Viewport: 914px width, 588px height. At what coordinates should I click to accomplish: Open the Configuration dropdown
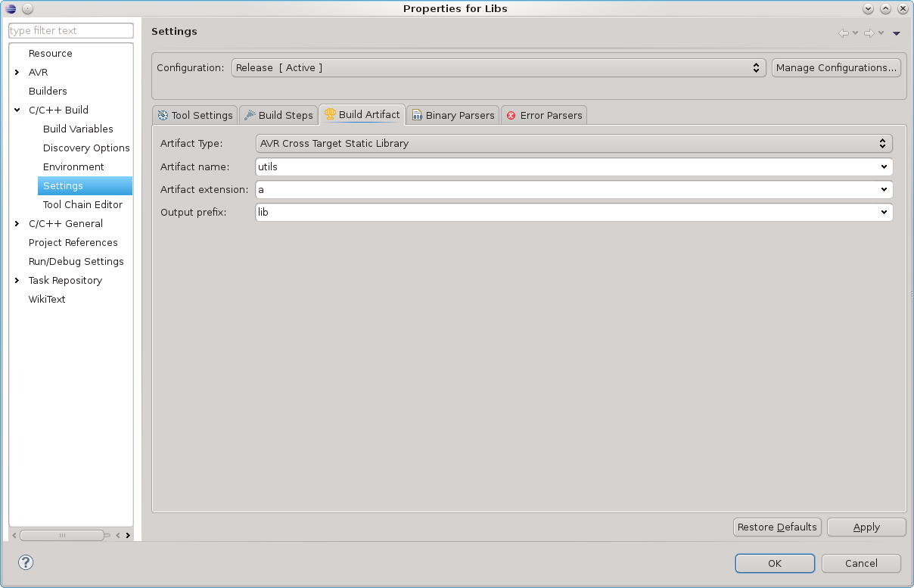pyautogui.click(x=754, y=67)
